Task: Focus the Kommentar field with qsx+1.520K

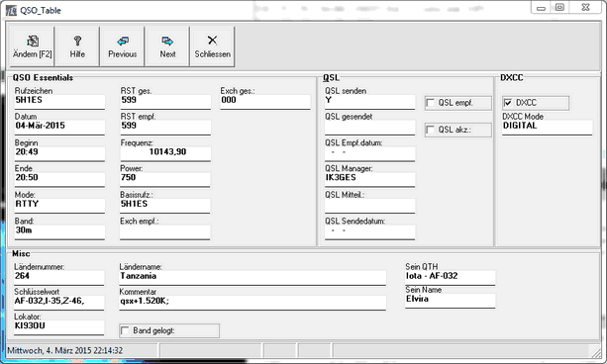Action: pyautogui.click(x=253, y=303)
